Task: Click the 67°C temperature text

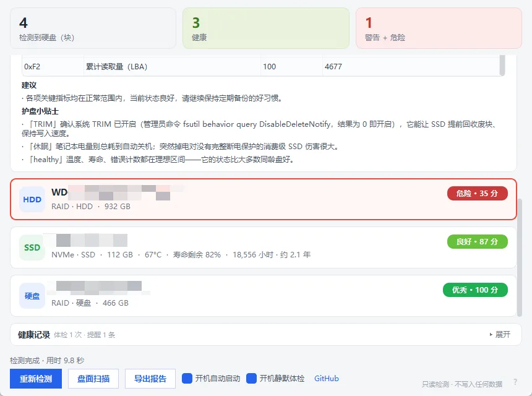Action: pos(153,254)
